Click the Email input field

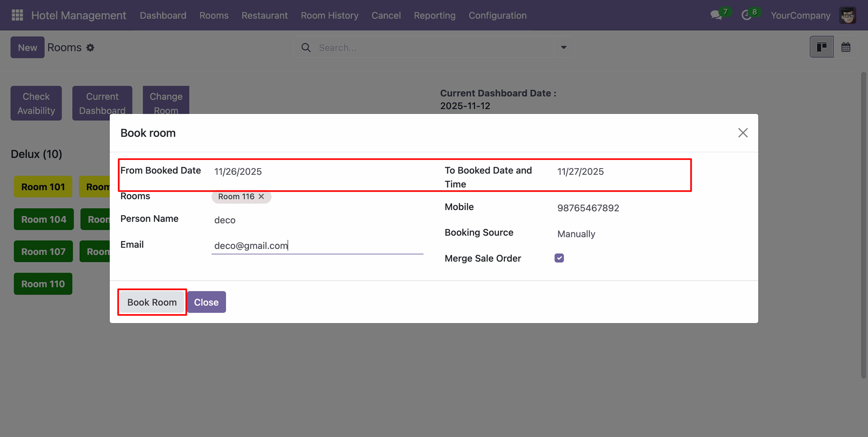[x=316, y=245]
